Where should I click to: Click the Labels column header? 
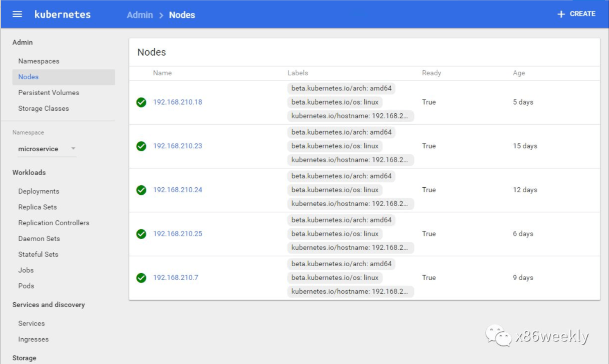click(298, 73)
